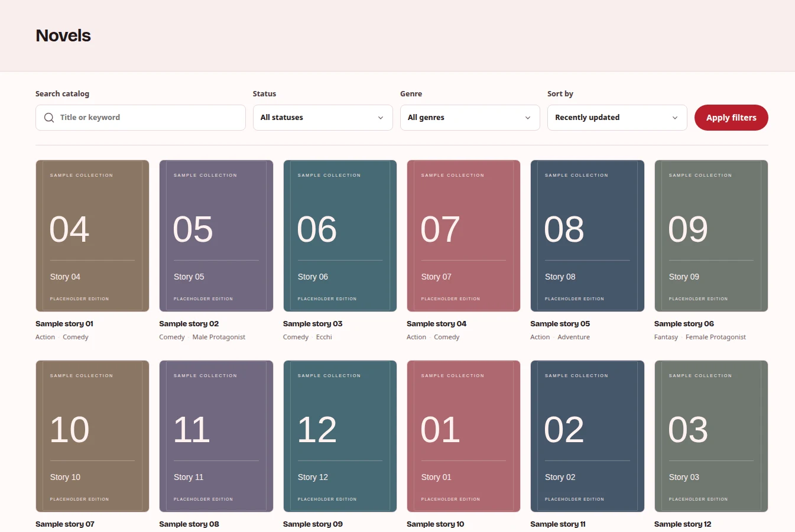
Task: Click Action tag under Sample story 05
Action: [x=540, y=337]
